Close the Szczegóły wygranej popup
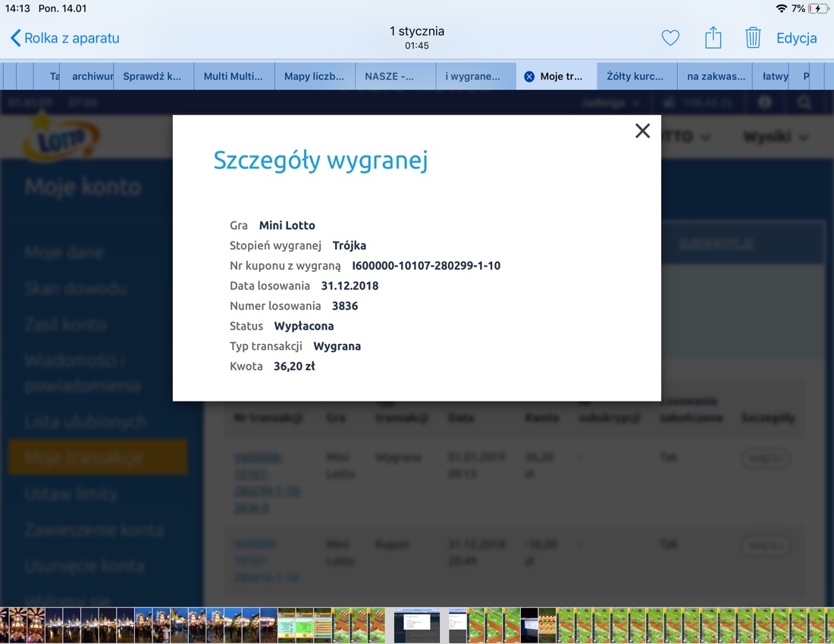The width and height of the screenshot is (834, 644). point(642,131)
